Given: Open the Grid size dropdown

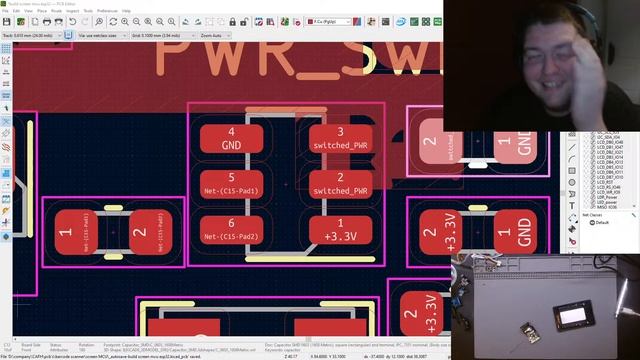Looking at the screenshot, I should (163, 36).
